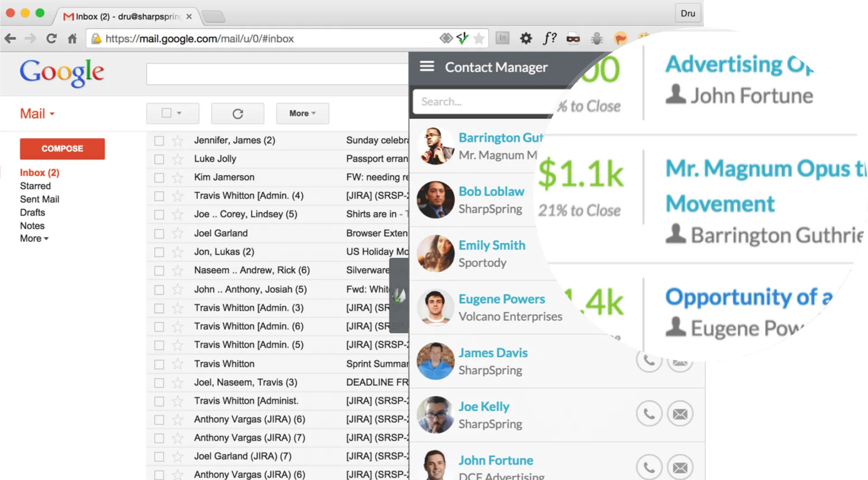Call John Fortune with the phone icon
Image resolution: width=868 pixels, height=480 pixels.
tap(649, 467)
